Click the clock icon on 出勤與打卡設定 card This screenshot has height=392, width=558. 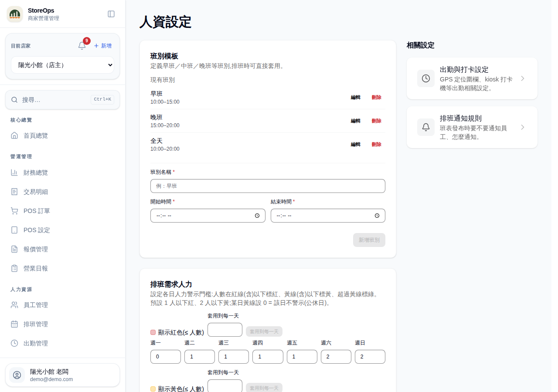tap(426, 78)
